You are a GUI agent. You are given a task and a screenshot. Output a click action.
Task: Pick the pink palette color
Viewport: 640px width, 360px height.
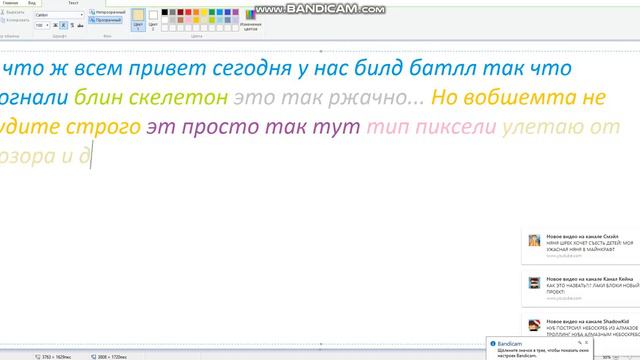pyautogui.click(x=188, y=20)
